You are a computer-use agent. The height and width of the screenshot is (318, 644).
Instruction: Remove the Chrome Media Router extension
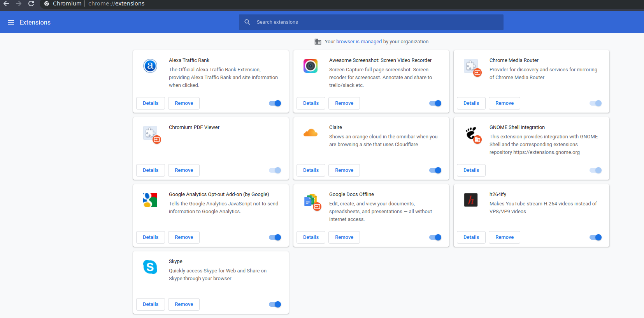tap(505, 103)
